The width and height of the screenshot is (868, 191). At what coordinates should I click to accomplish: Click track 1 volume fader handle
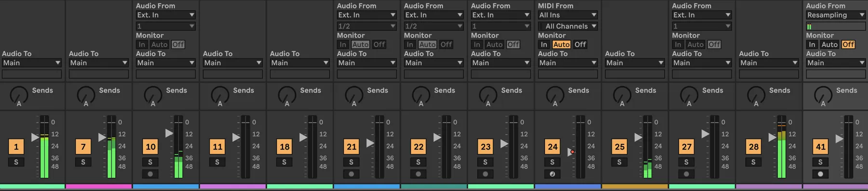pyautogui.click(x=35, y=137)
